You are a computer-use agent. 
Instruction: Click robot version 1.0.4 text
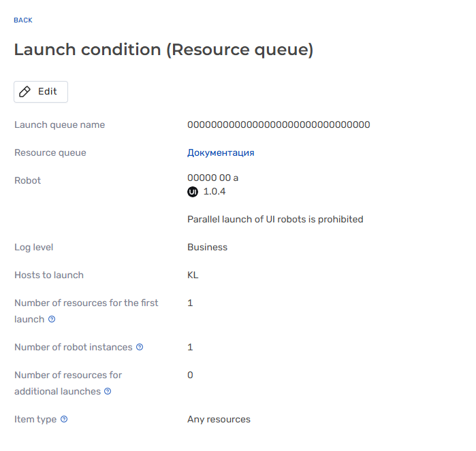click(x=215, y=192)
